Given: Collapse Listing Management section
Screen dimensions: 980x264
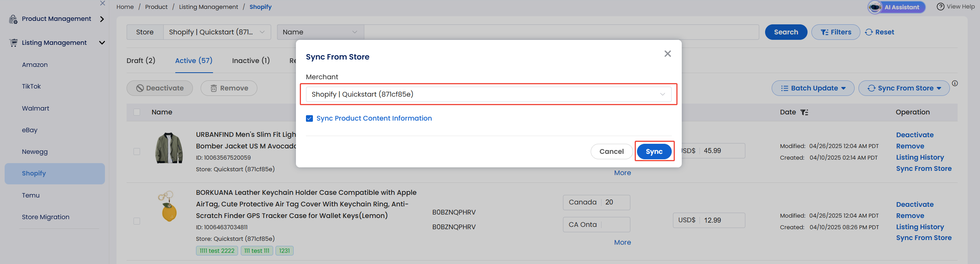Looking at the screenshot, I should coord(102,43).
